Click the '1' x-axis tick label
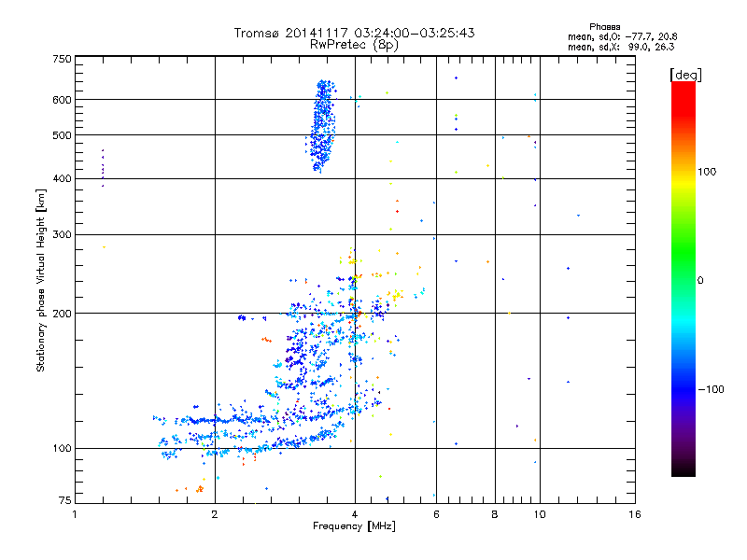 pos(75,514)
